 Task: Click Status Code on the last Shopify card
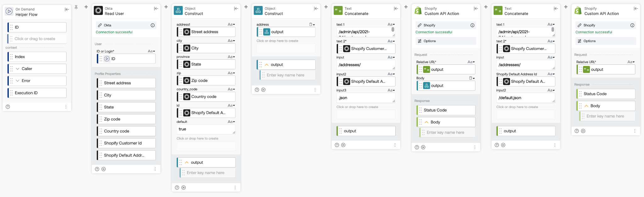(606, 94)
